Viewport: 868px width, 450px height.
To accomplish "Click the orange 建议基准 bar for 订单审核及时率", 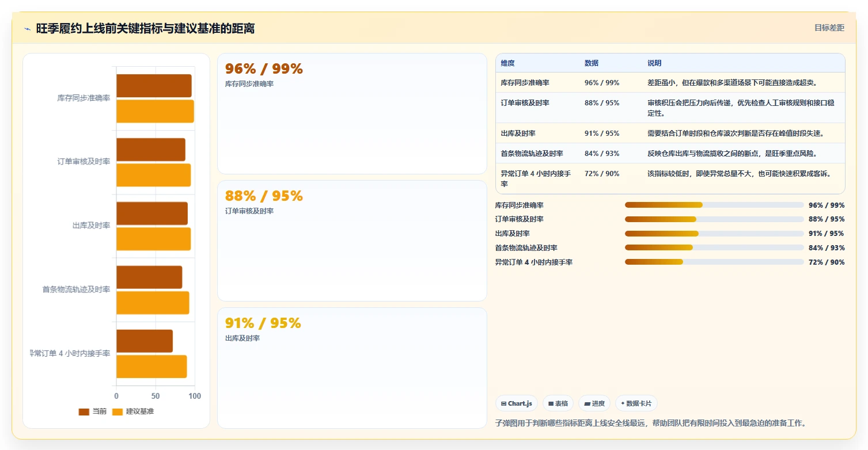I will [153, 175].
